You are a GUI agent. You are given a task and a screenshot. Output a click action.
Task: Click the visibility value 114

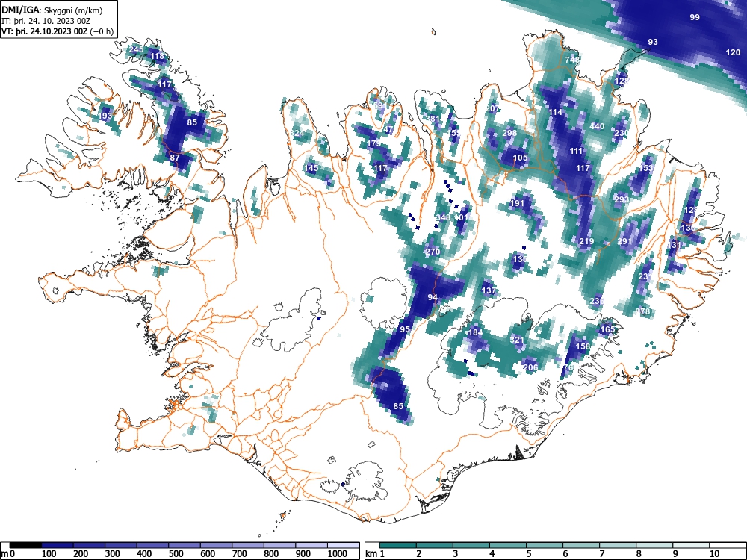[x=556, y=113]
